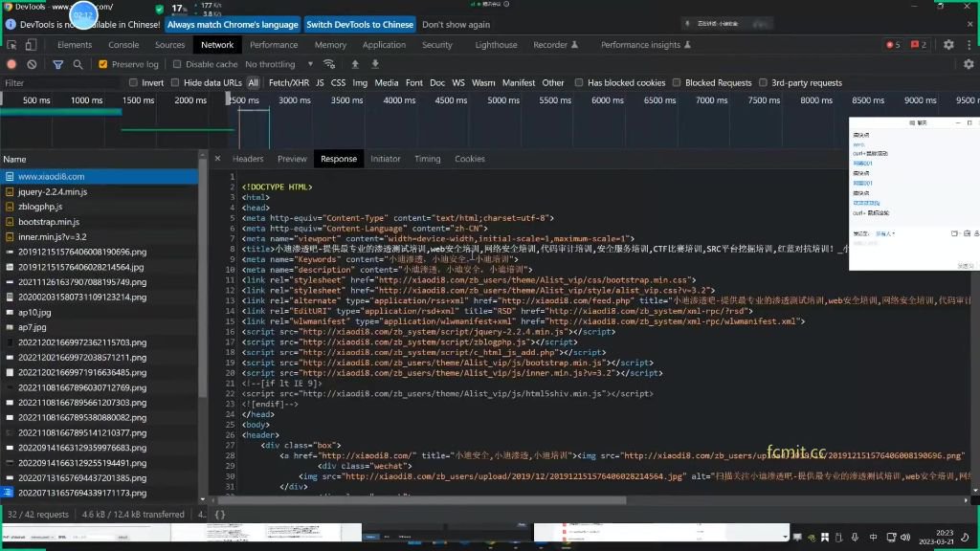
Task: Switch to the Console panel
Action: pos(123,45)
